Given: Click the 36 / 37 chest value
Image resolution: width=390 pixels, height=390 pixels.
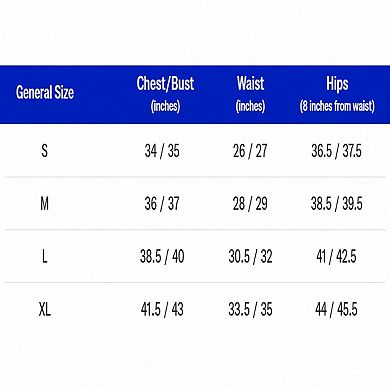Looking at the screenshot, I should click(x=162, y=203).
